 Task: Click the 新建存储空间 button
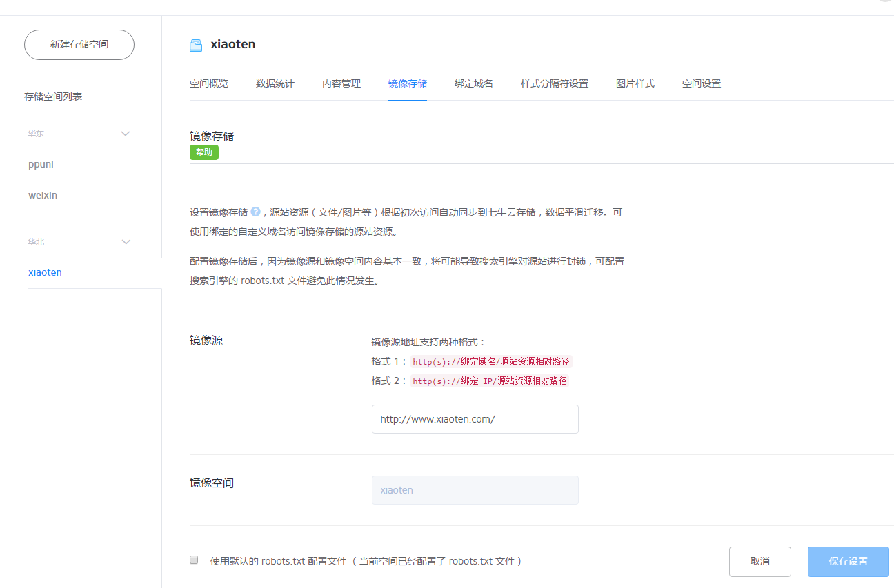pyautogui.click(x=79, y=45)
